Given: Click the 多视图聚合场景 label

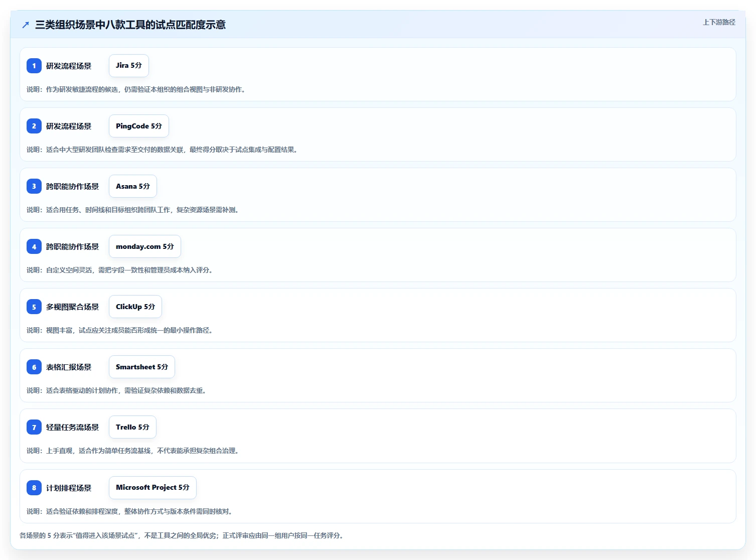Looking at the screenshot, I should (73, 307).
